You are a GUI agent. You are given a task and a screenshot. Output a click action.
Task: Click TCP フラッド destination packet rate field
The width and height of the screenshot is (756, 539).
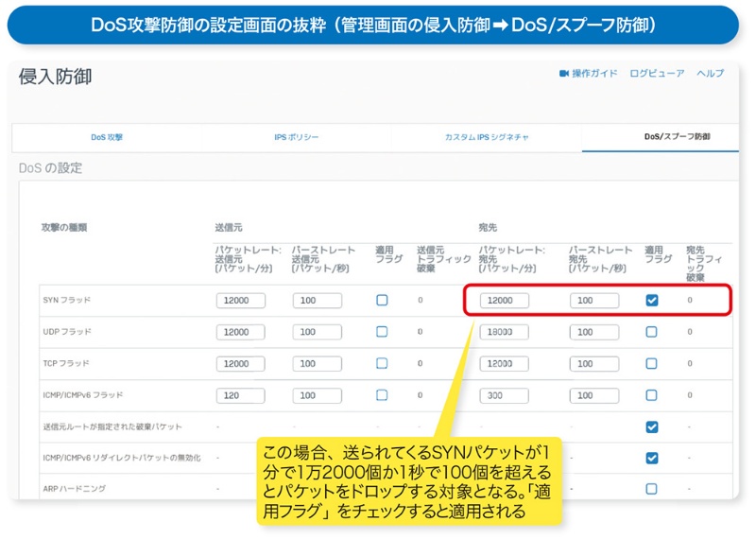point(505,363)
